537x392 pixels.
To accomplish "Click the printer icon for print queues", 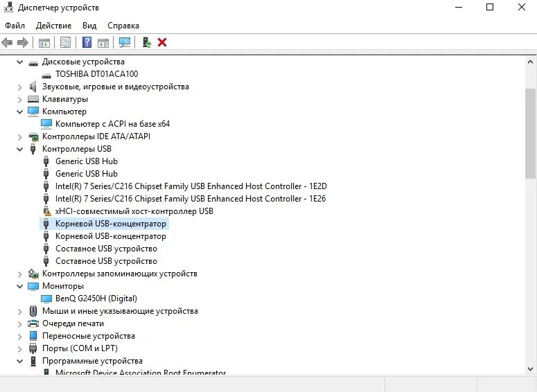I will point(33,323).
